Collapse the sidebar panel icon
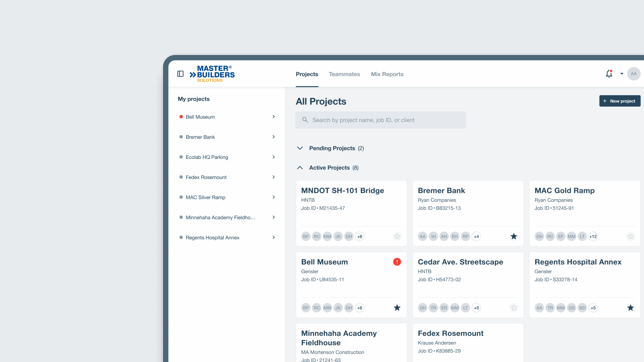Screen dimensions: 644x362 click(x=180, y=74)
